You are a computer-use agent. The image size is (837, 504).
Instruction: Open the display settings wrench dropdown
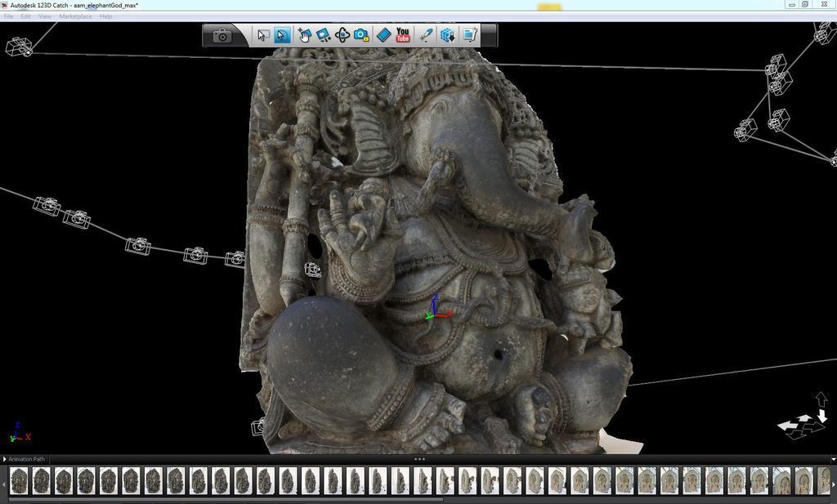[x=470, y=35]
